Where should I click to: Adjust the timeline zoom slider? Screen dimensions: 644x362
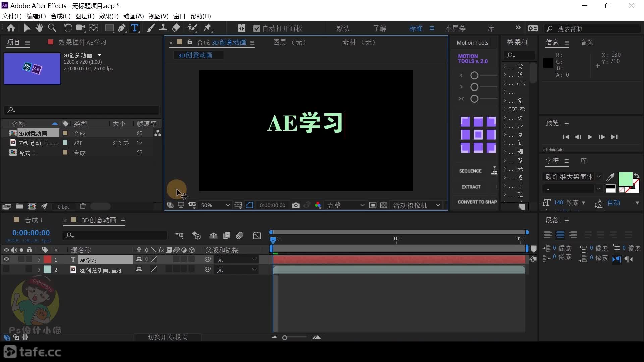[285, 338]
